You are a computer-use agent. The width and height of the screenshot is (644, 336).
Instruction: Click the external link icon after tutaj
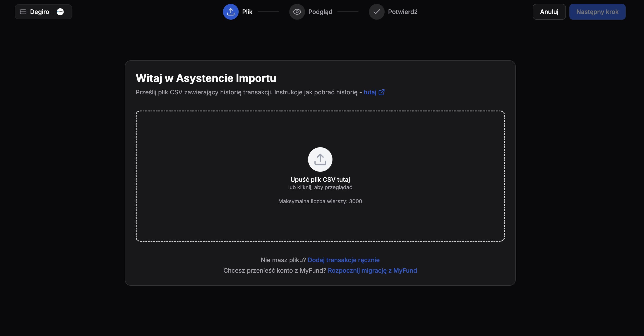(382, 92)
